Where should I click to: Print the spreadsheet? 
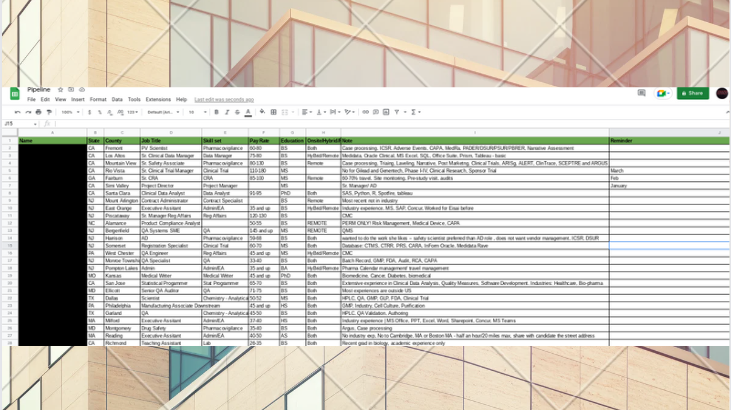coord(38,112)
